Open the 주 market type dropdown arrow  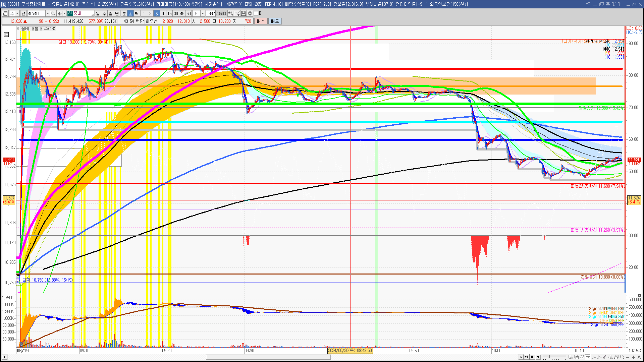[17, 13]
